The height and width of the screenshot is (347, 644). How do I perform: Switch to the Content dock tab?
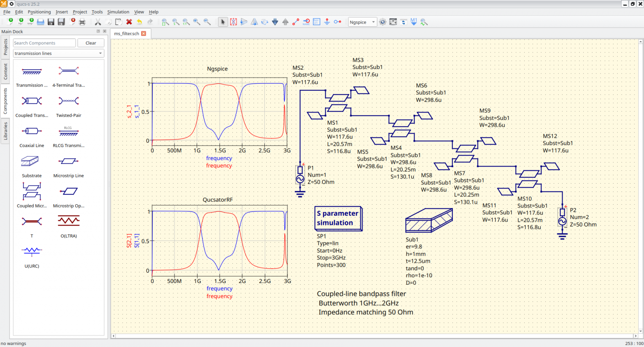point(5,71)
